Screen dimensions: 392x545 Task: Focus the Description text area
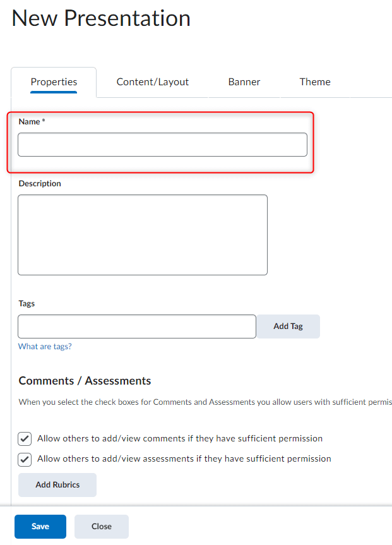(x=143, y=235)
